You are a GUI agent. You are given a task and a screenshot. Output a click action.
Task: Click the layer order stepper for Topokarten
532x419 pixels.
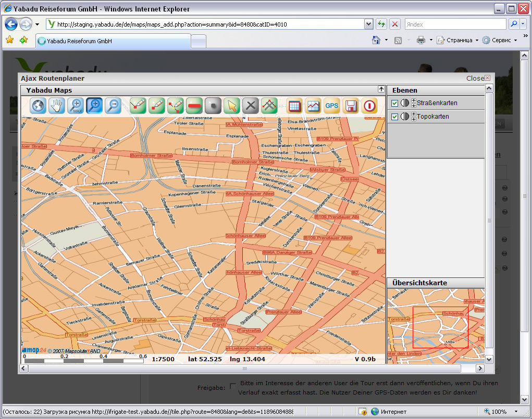414,116
